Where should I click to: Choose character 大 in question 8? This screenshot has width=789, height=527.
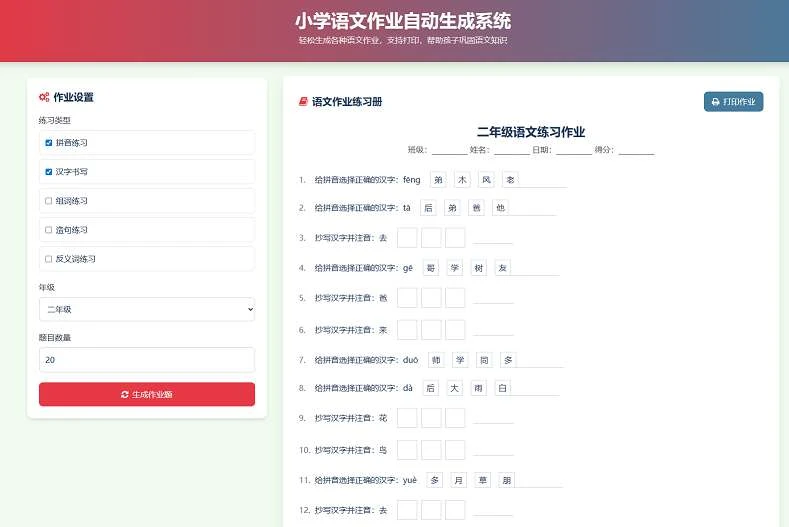click(454, 387)
